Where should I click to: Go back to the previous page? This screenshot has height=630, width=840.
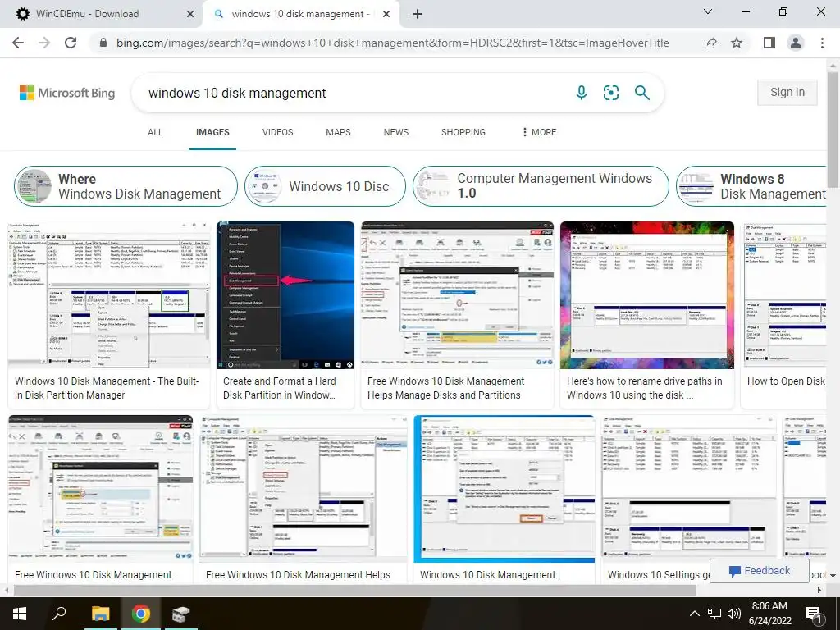click(18, 43)
